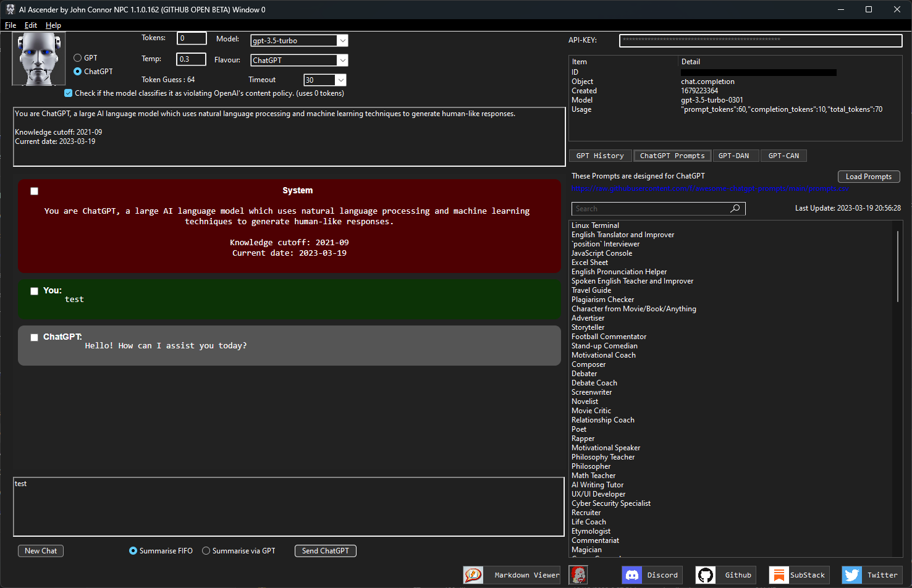Switch to the GPT-DAN tab
This screenshot has width=912, height=588.
point(735,155)
